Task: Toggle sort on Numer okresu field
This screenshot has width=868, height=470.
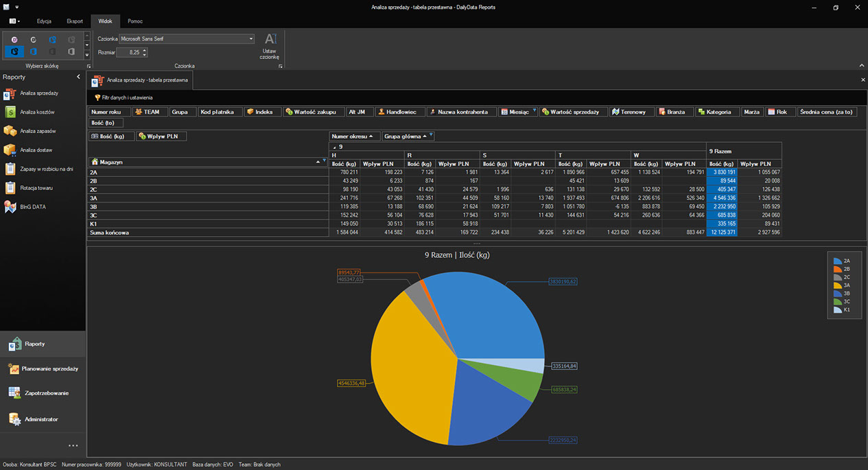Action: pos(354,137)
